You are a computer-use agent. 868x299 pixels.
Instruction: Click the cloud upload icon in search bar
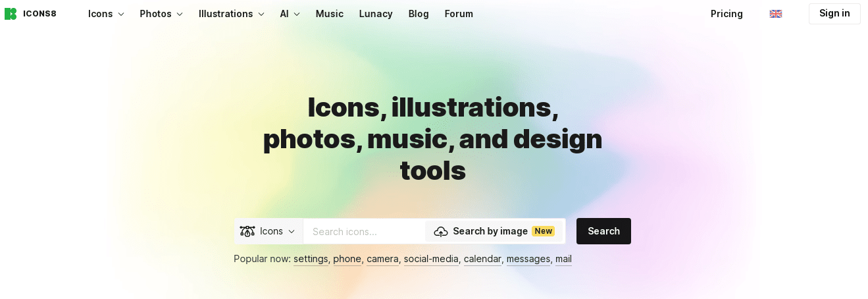coord(441,231)
